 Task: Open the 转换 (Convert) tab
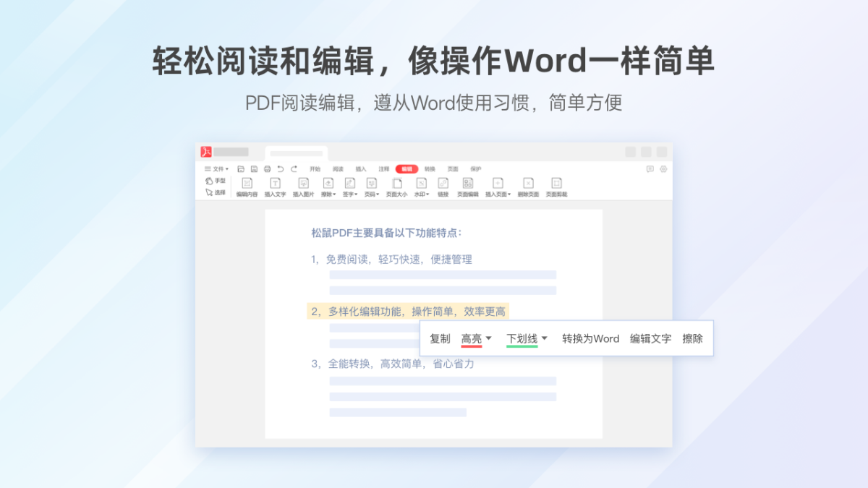430,169
